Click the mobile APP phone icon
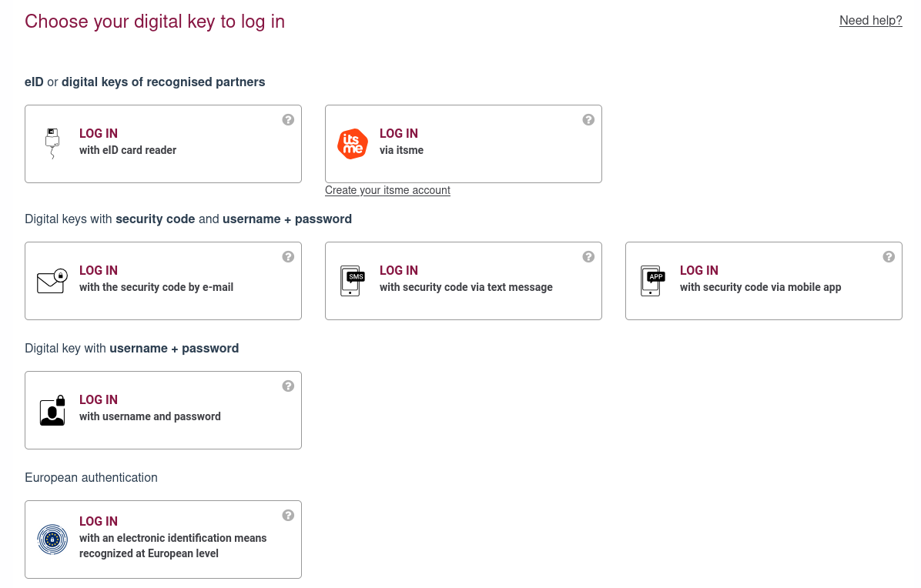 click(652, 281)
